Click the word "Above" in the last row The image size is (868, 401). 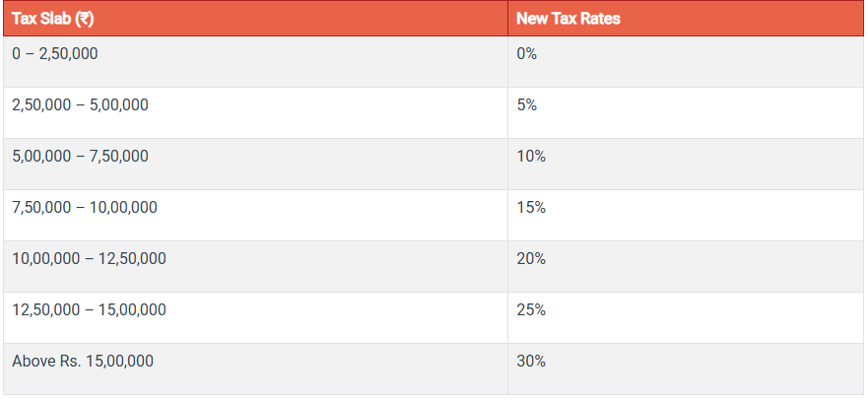pos(32,361)
